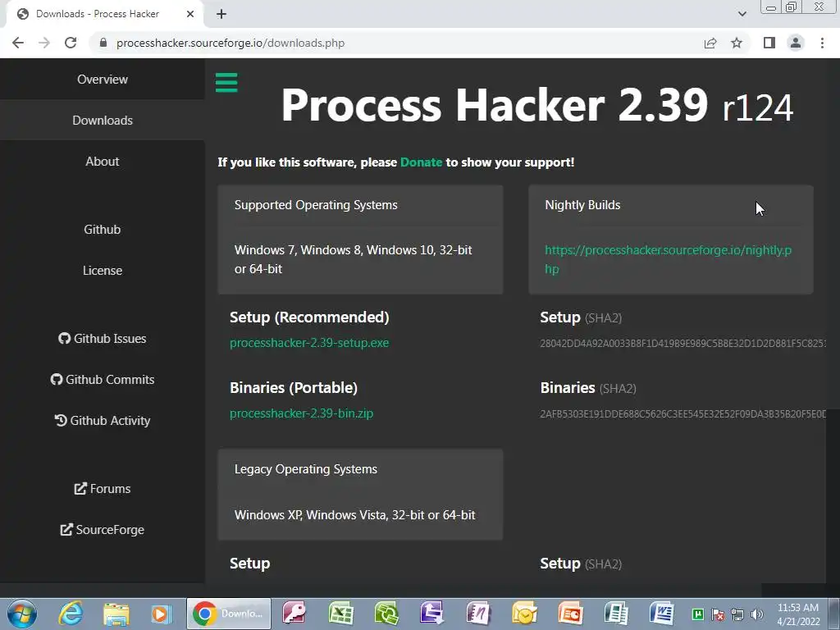
Task: Expand the tab search dropdown arrow
Action: click(x=742, y=14)
